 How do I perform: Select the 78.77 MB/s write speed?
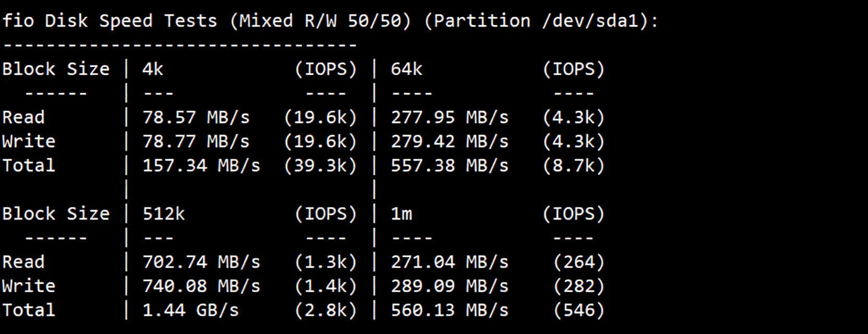(196, 141)
